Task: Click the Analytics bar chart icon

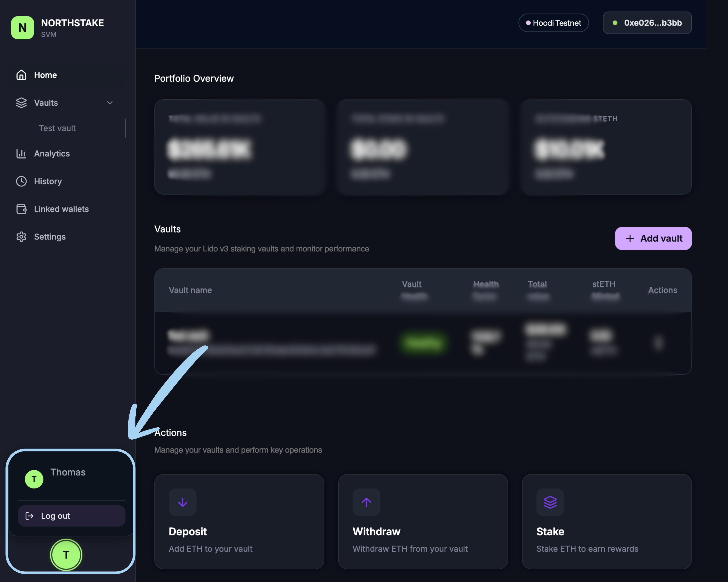Action: point(21,154)
